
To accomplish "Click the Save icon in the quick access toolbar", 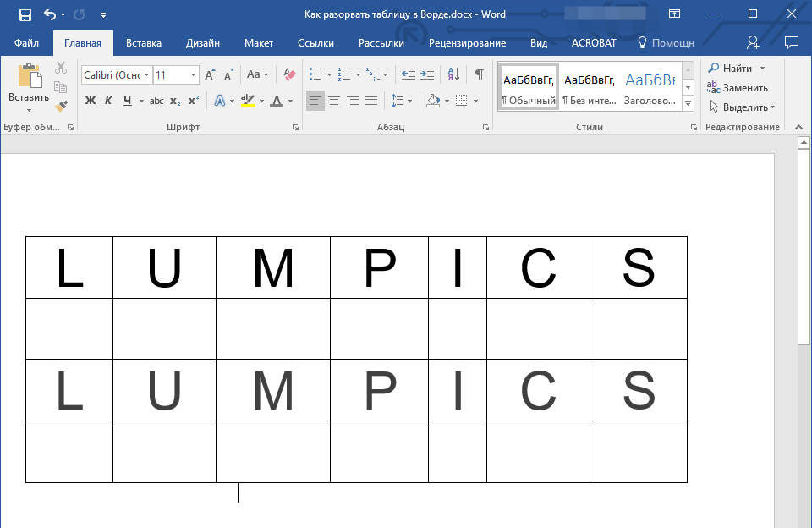I will point(25,14).
